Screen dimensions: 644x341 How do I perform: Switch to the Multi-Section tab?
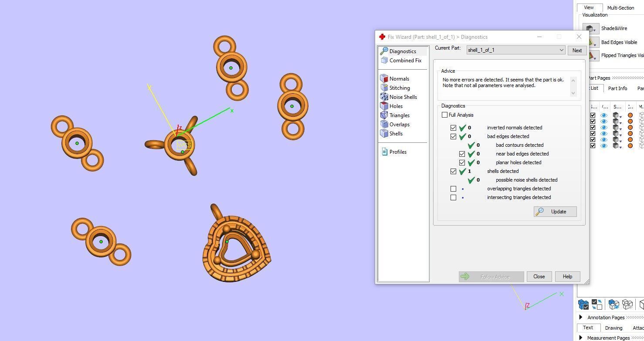620,8
